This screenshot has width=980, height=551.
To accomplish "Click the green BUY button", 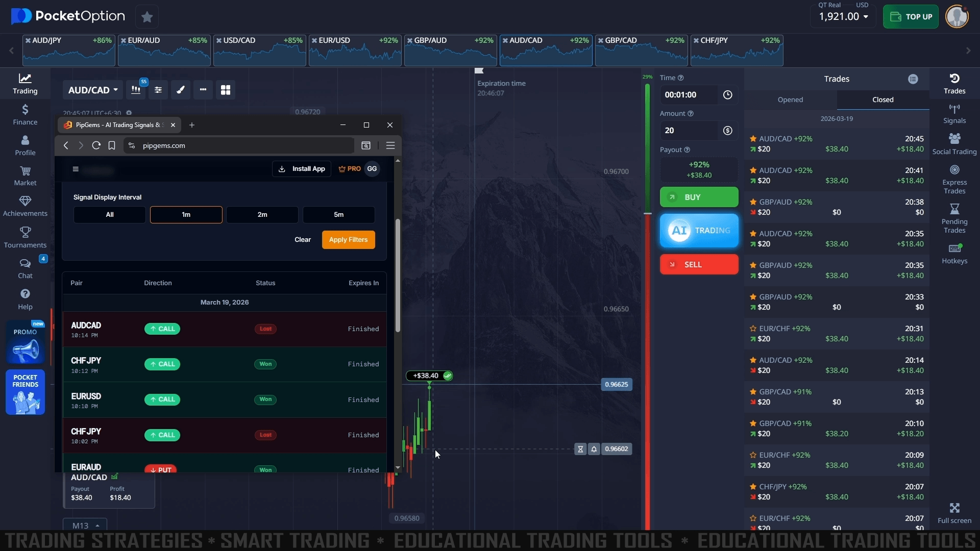I will [x=699, y=197].
